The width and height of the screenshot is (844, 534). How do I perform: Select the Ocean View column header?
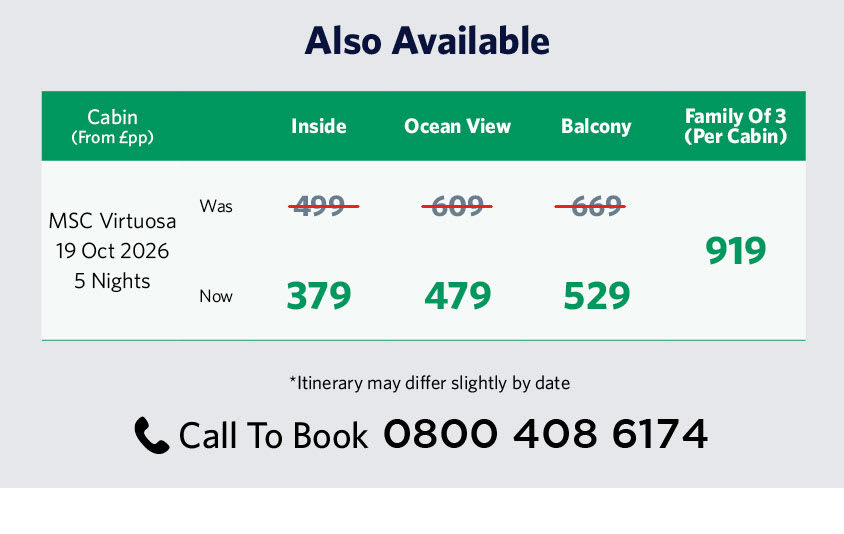coord(457,126)
